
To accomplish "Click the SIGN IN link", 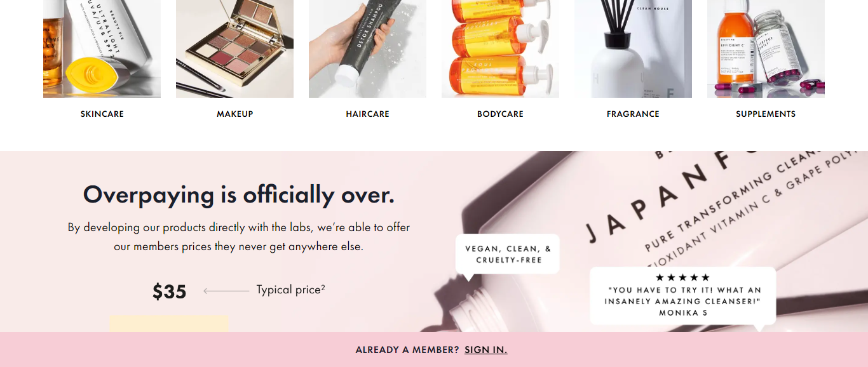I will [x=485, y=350].
